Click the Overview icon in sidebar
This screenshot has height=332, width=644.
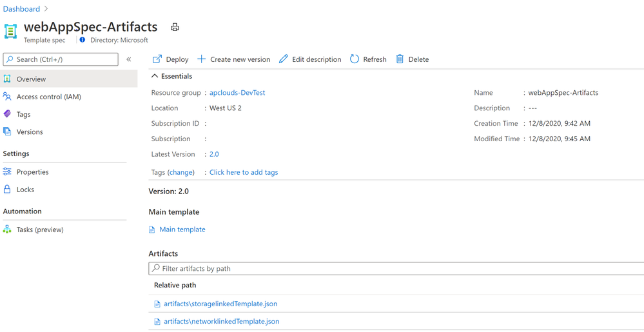pos(7,79)
